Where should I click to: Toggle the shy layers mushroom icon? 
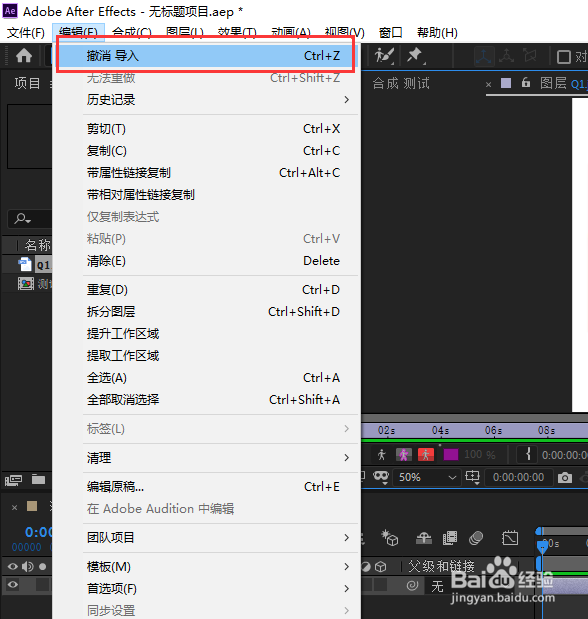(424, 538)
